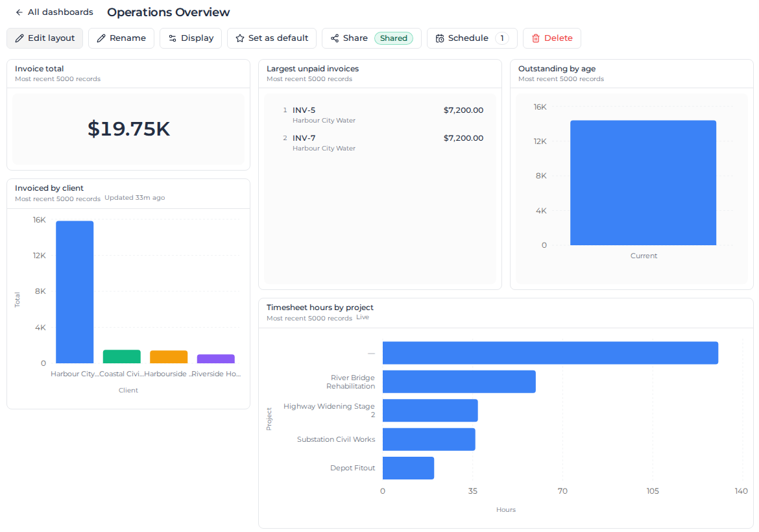
Task: Click the sliders icon in Display
Action: pos(173,38)
